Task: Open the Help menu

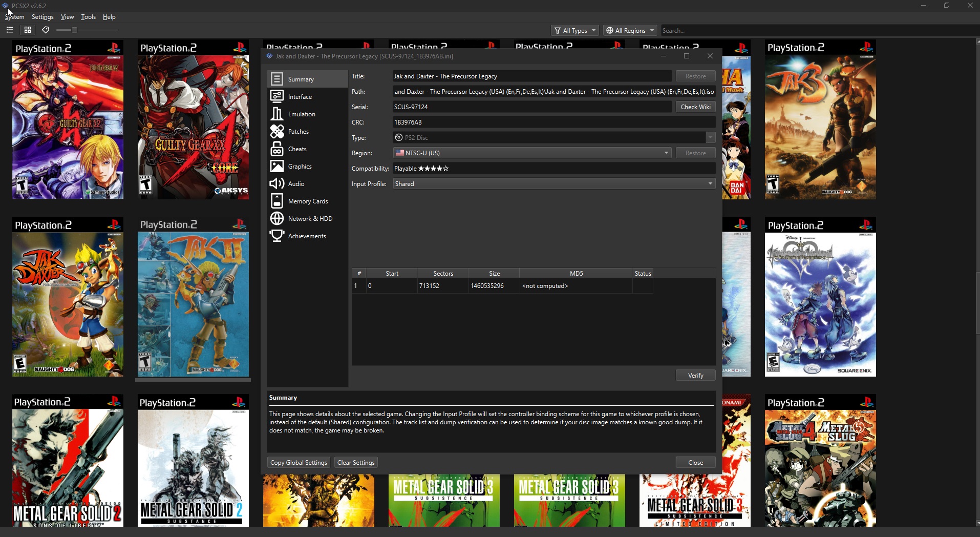Action: (109, 17)
